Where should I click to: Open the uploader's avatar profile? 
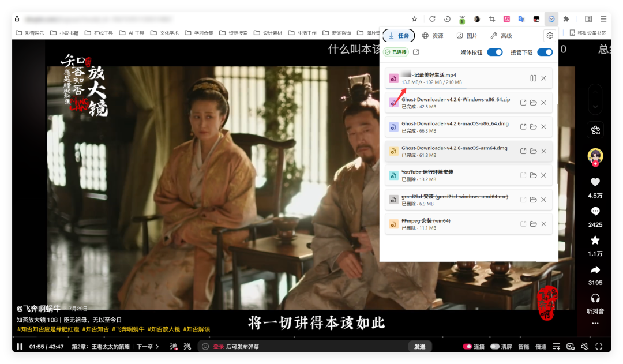(x=595, y=156)
